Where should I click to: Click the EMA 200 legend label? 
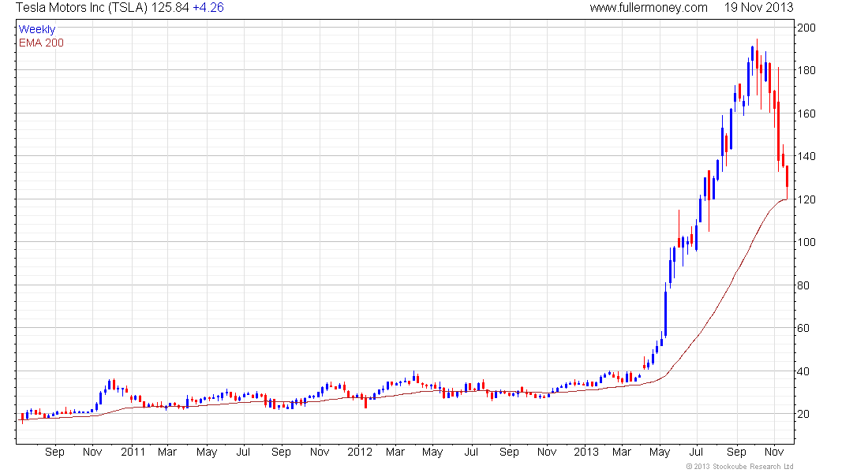42,43
